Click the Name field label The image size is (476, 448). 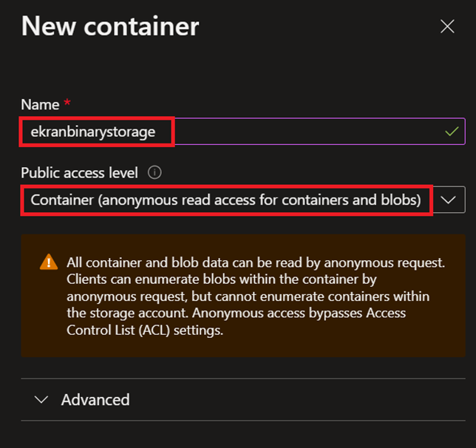39,106
